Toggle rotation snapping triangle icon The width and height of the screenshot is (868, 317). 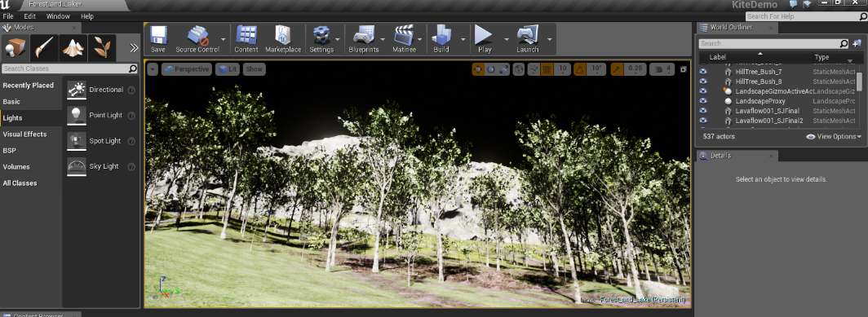click(579, 69)
